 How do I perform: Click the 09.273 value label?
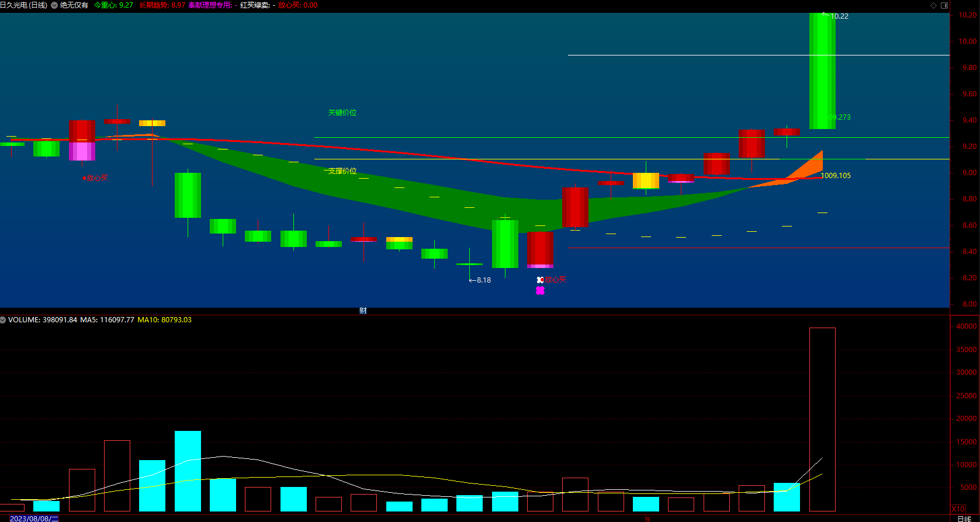(839, 117)
